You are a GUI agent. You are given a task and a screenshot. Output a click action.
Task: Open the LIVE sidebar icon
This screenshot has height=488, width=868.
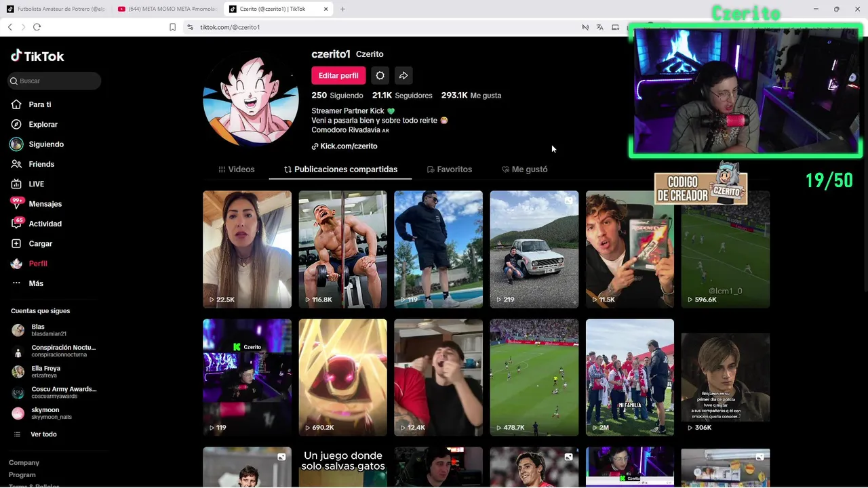(16, 184)
